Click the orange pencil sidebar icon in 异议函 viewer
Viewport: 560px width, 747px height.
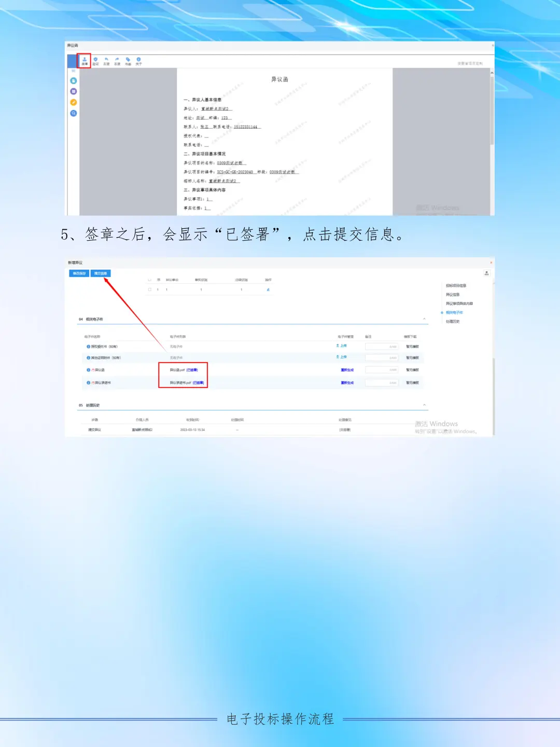point(74,102)
